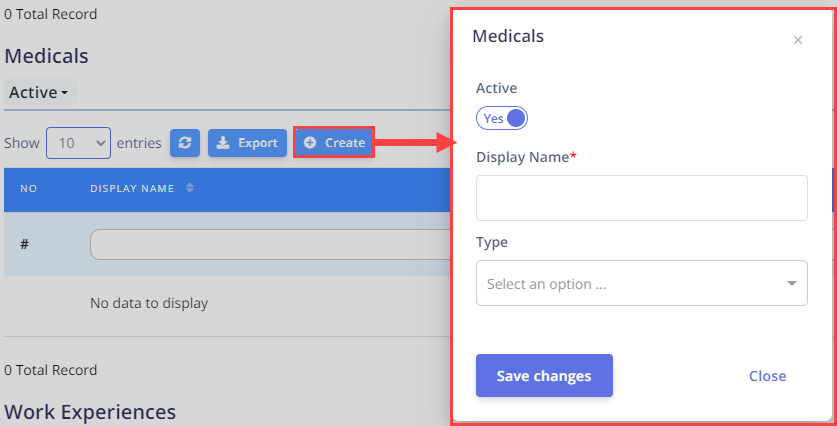Click the Save changes button
Viewport: 837px width, 426px height.
(544, 375)
